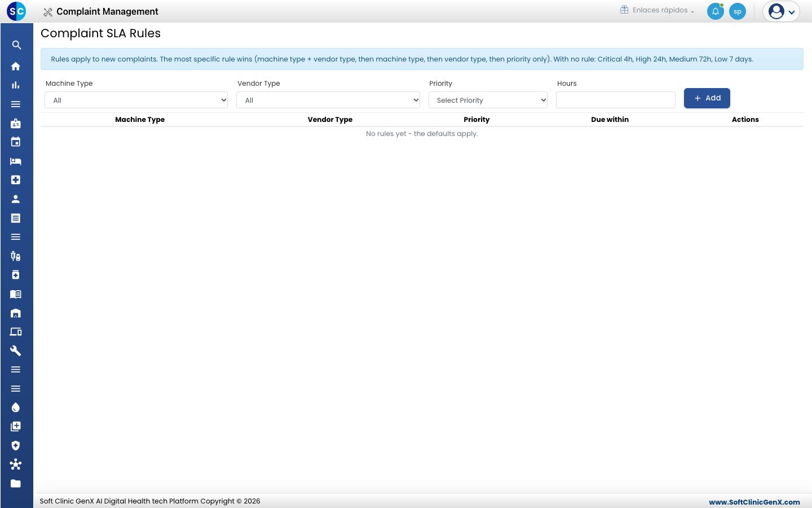The image size is (812, 508).
Task: Open the Vendor Type dropdown
Action: [x=328, y=100]
